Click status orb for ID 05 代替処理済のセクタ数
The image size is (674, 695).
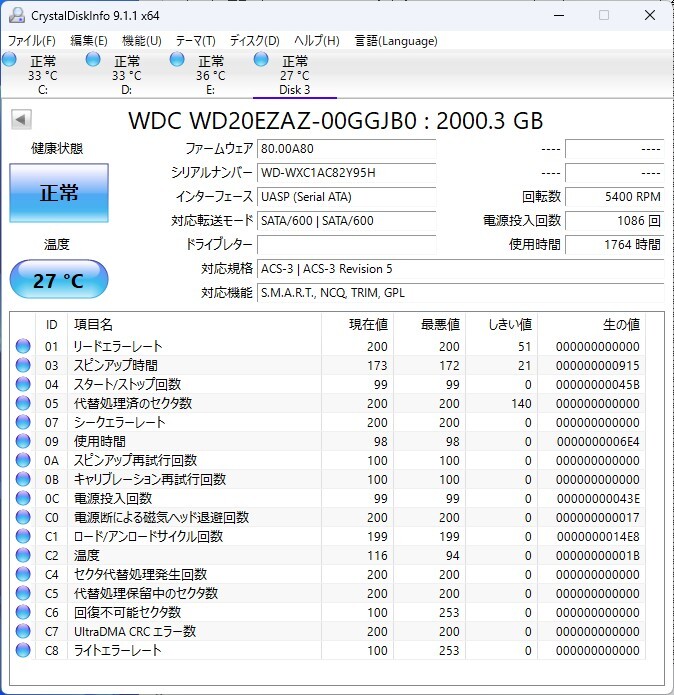pyautogui.click(x=23, y=403)
